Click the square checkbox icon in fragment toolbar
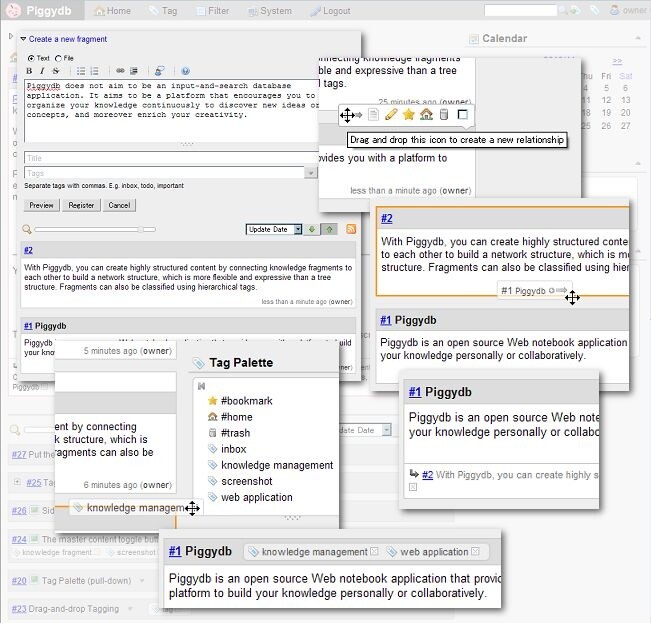Viewport: 651px width, 623px height. (462, 114)
